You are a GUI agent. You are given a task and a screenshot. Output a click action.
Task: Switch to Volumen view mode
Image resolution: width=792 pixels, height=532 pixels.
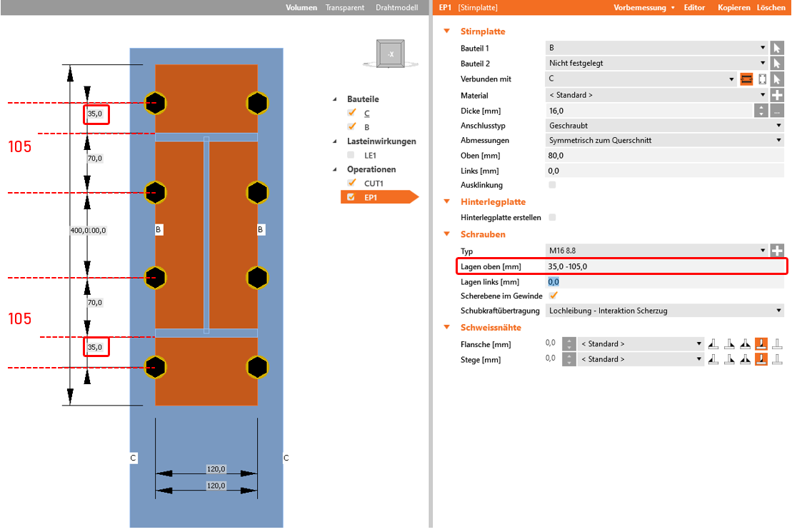click(301, 8)
